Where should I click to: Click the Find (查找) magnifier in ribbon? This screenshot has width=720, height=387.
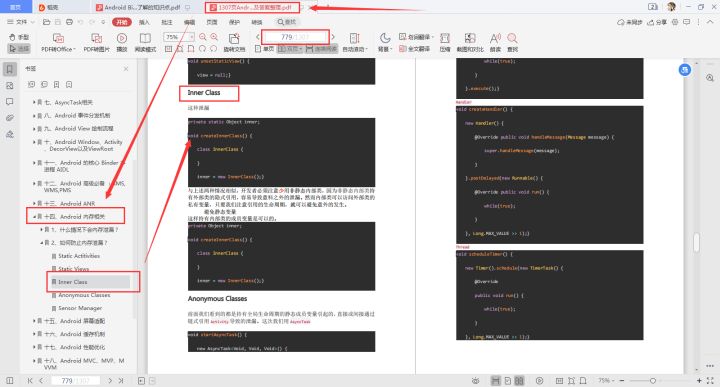click(512, 43)
